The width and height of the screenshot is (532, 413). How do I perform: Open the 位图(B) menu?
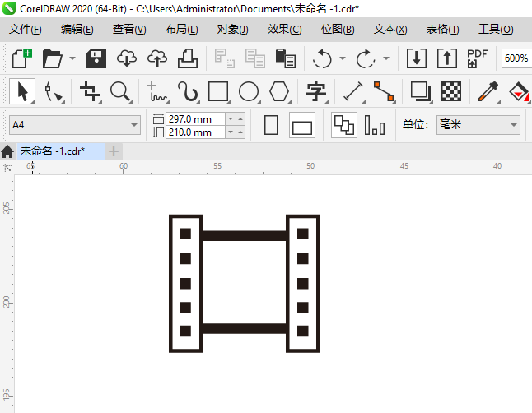tap(338, 30)
